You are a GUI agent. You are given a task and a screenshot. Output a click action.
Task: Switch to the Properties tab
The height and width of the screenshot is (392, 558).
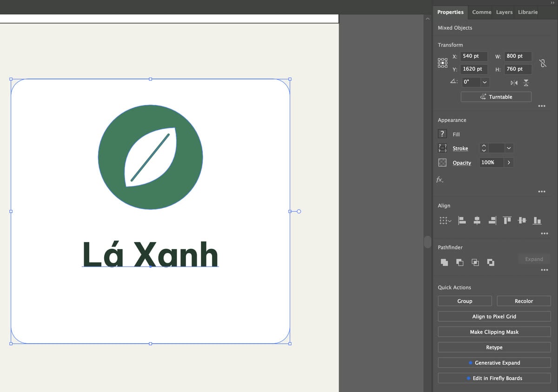pos(451,12)
